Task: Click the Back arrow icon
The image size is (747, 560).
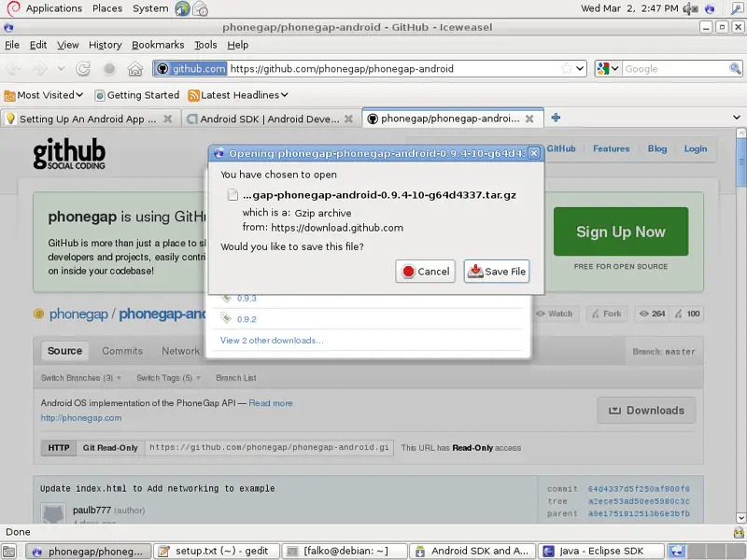Action: [13, 68]
